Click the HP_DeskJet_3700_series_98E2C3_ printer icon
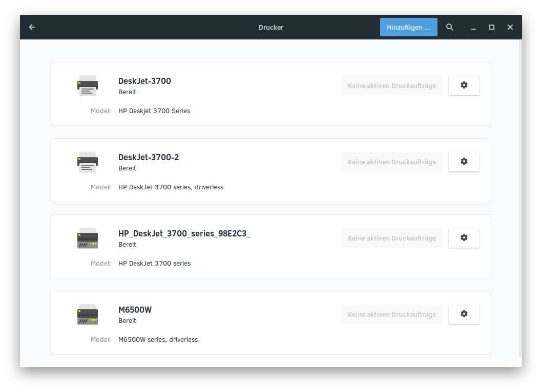The height and width of the screenshot is (392, 542). pos(88,238)
